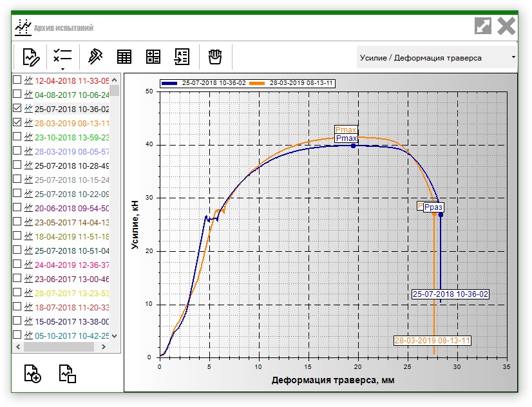Click the blue Pmax label on chart
This screenshot has width=532, height=407.
(347, 138)
